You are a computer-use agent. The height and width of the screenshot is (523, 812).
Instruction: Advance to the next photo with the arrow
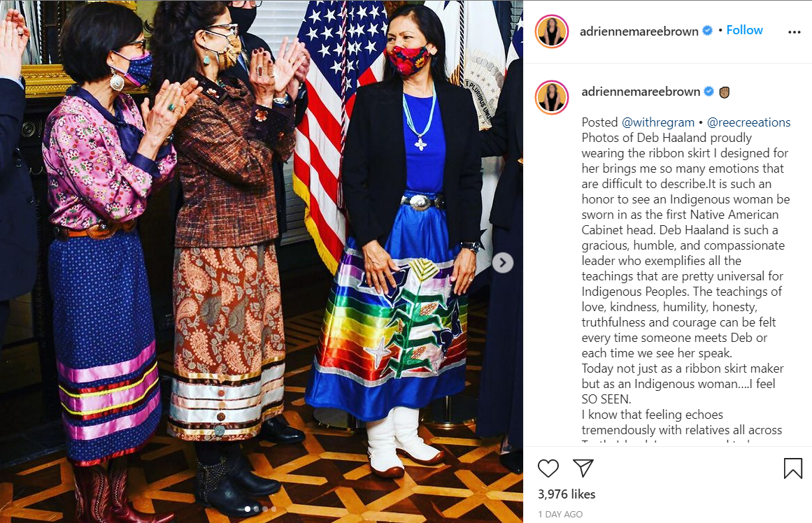pyautogui.click(x=502, y=262)
